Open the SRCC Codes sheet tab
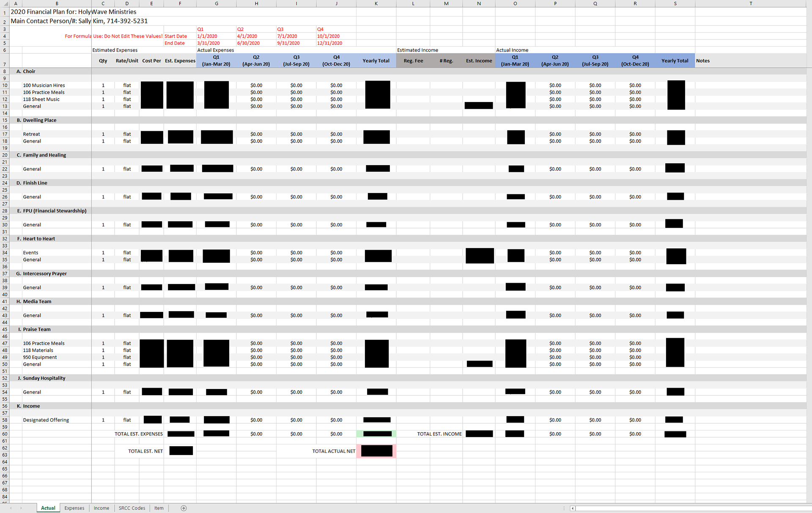 click(132, 508)
